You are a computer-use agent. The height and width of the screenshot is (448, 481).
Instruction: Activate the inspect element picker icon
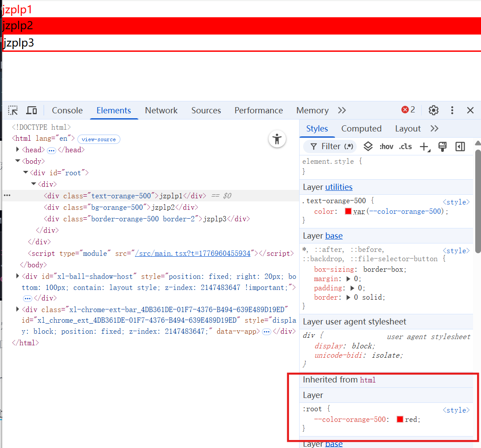tap(13, 110)
